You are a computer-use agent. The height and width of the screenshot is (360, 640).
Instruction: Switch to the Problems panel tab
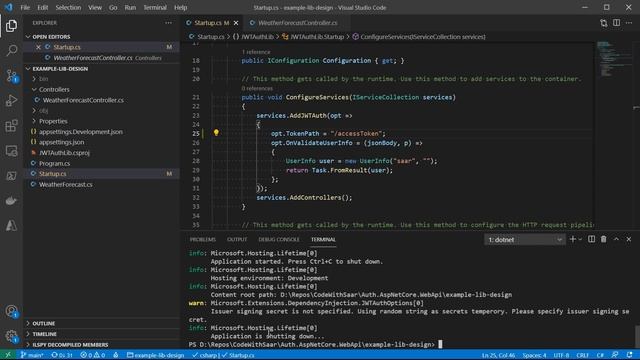[202, 240]
